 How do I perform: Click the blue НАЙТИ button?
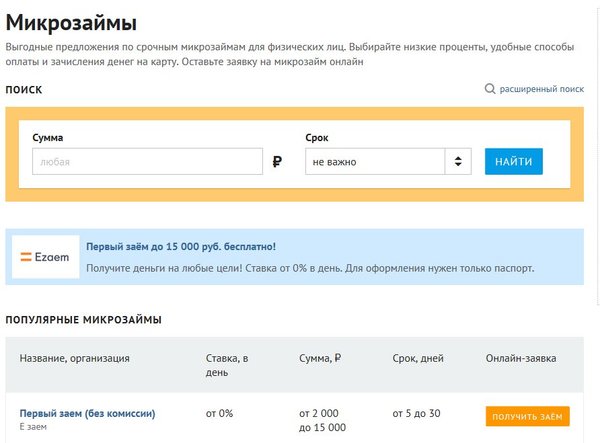[x=514, y=161]
